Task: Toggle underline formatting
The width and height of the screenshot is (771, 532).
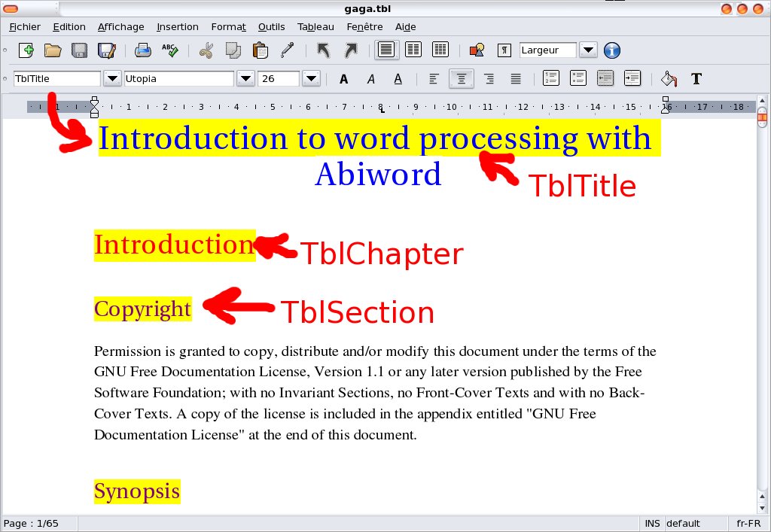Action: coord(398,78)
